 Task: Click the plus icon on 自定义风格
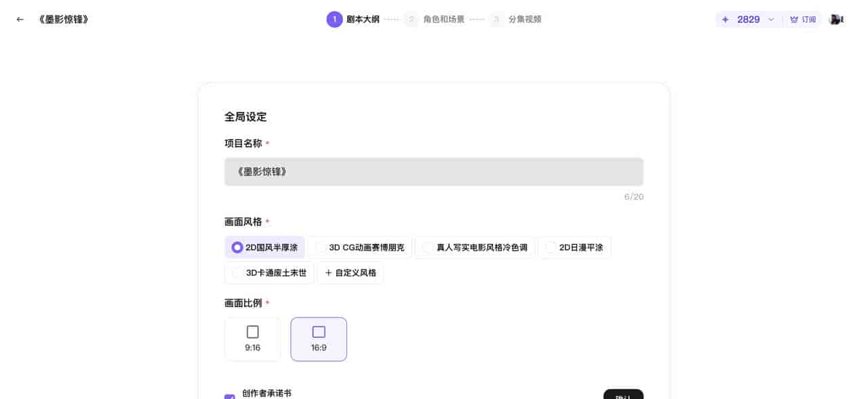tap(330, 273)
